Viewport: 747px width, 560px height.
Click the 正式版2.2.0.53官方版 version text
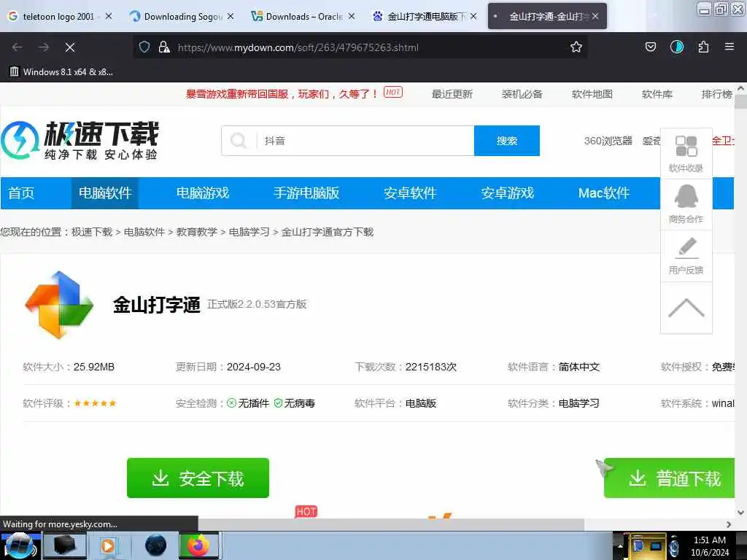pyautogui.click(x=257, y=304)
